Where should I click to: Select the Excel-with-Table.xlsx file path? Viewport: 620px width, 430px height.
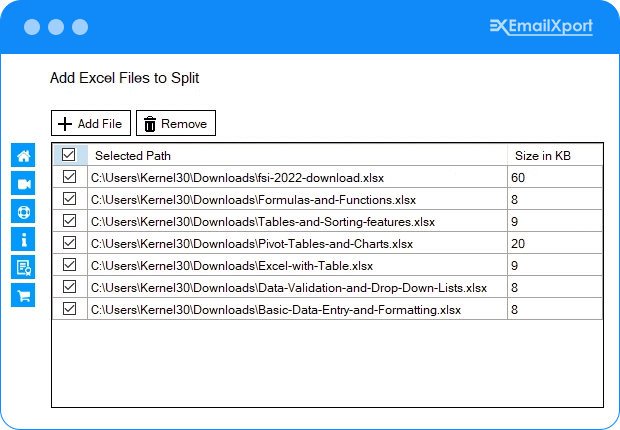point(232,266)
